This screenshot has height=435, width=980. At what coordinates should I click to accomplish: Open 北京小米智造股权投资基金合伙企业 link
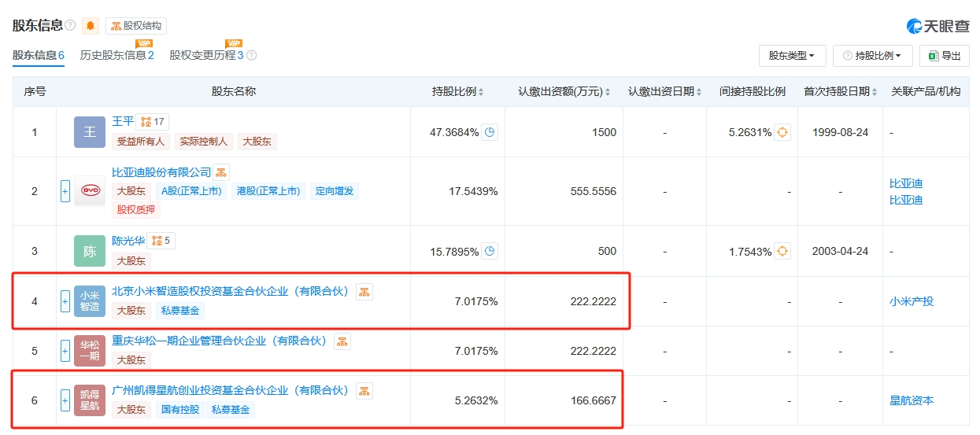[230, 292]
